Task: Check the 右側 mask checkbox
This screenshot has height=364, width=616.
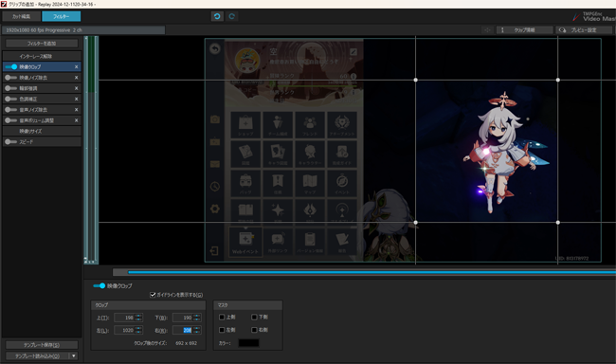Action: click(254, 330)
